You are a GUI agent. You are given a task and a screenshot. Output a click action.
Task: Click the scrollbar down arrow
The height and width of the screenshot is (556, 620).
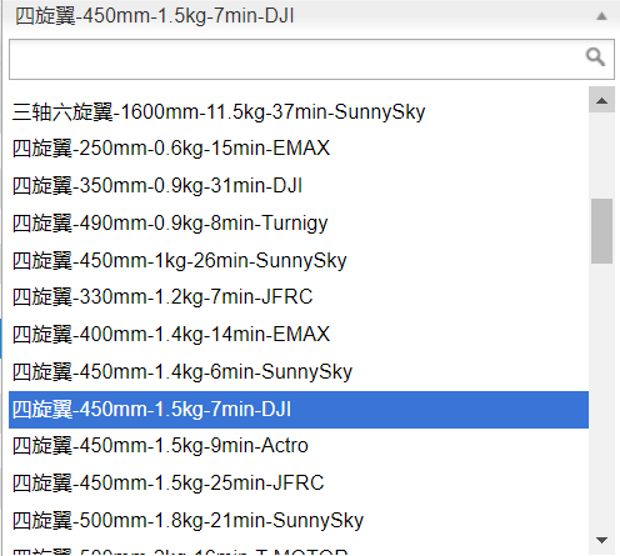pyautogui.click(x=601, y=540)
